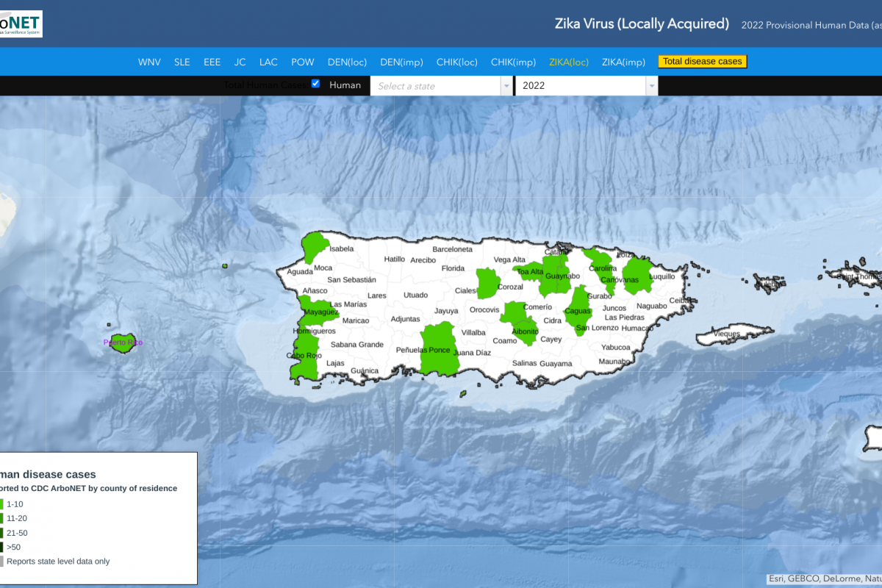Switch to the SLE disease tab
Image resolution: width=882 pixels, height=588 pixels.
[x=182, y=62]
